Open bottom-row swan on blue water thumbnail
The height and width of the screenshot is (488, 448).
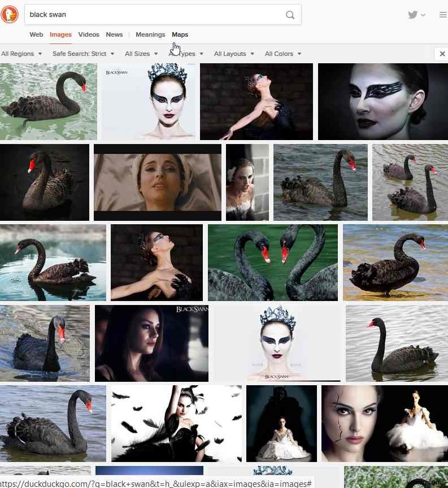(53, 423)
